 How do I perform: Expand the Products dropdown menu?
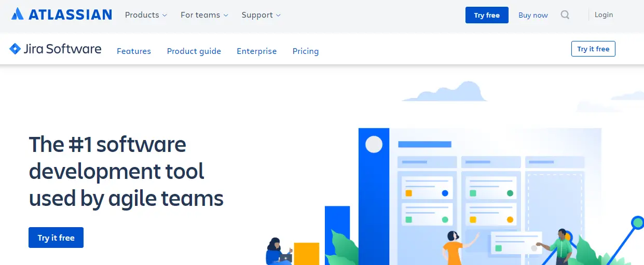click(146, 15)
